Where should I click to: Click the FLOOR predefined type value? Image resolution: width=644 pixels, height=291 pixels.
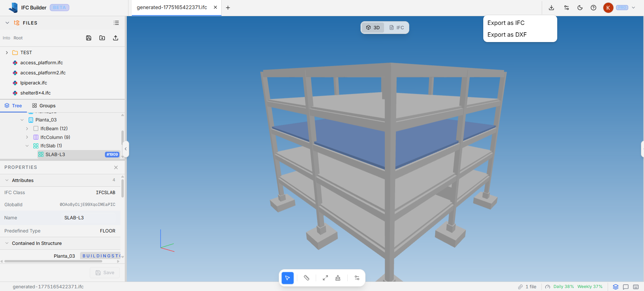(x=108, y=231)
